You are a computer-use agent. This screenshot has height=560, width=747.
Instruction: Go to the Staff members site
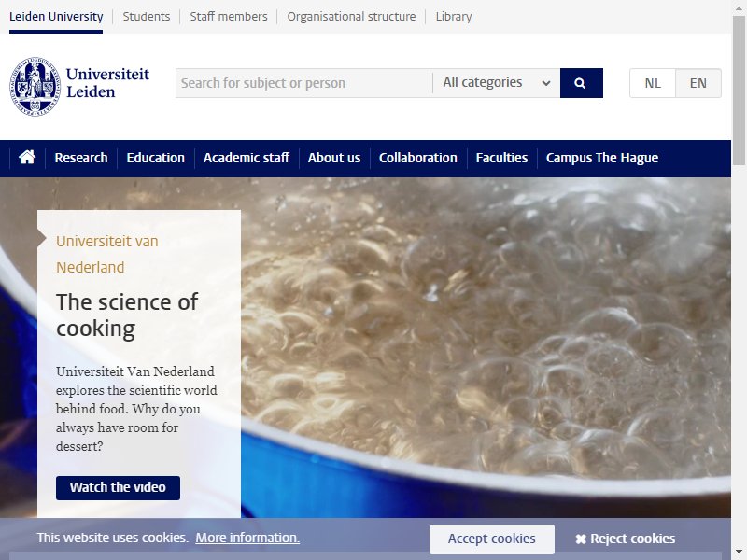(x=229, y=17)
